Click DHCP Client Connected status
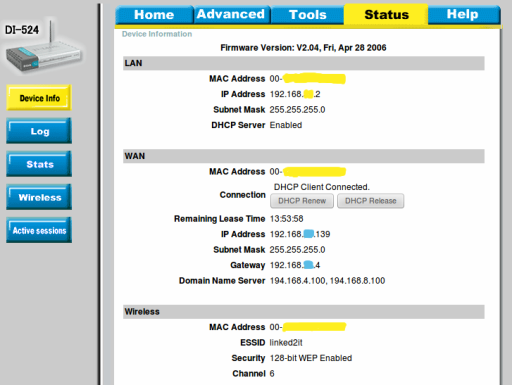This screenshot has height=385, width=512. coord(322,187)
